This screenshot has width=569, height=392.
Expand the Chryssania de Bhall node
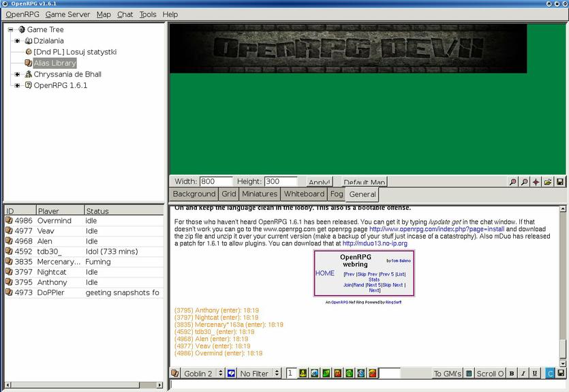pos(17,74)
